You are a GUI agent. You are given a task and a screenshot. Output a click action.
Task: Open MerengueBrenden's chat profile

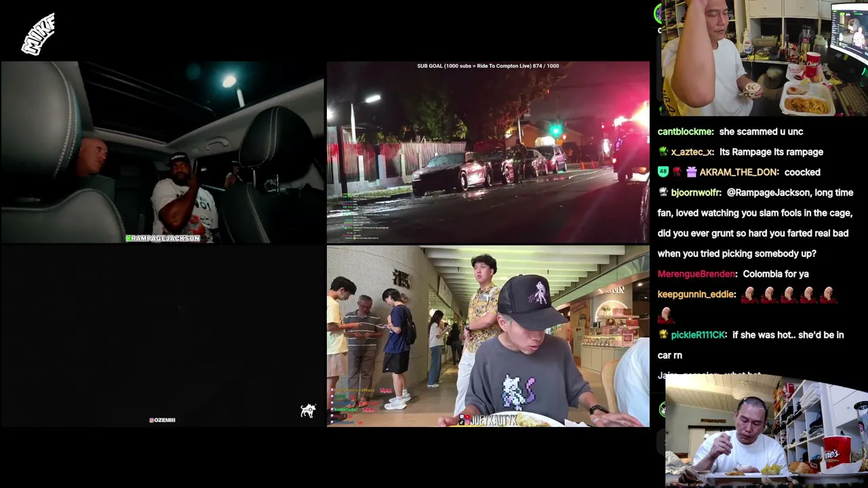(696, 274)
